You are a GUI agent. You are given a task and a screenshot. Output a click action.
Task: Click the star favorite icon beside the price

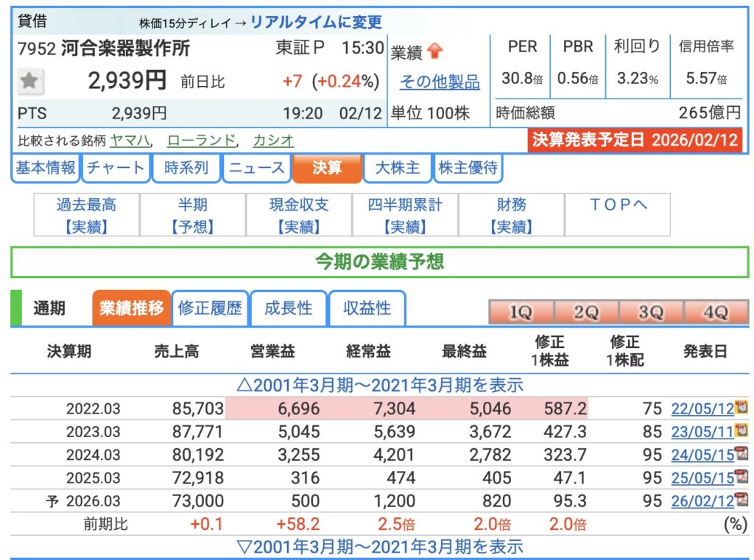point(29,81)
